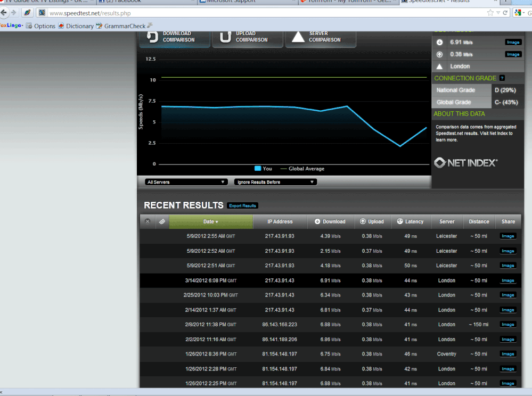Open the Dictionary toolbar item
Image resolution: width=532 pixels, height=396 pixels.
[76, 26]
